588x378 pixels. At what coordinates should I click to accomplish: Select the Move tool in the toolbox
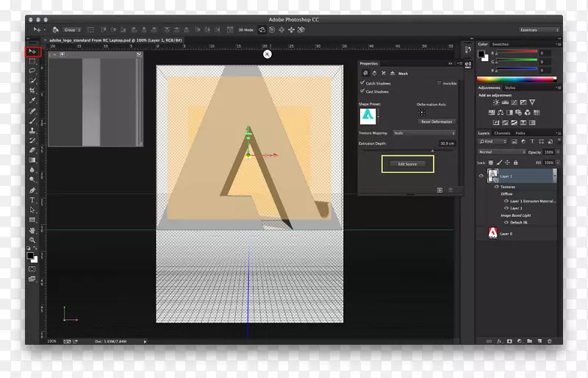click(32, 51)
